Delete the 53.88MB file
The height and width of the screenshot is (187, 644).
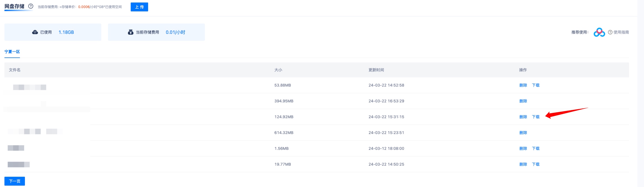pyautogui.click(x=523, y=85)
